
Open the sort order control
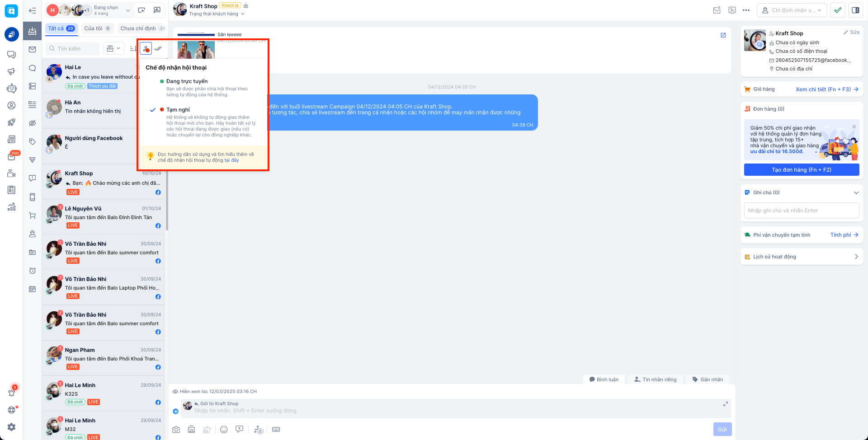(x=133, y=48)
